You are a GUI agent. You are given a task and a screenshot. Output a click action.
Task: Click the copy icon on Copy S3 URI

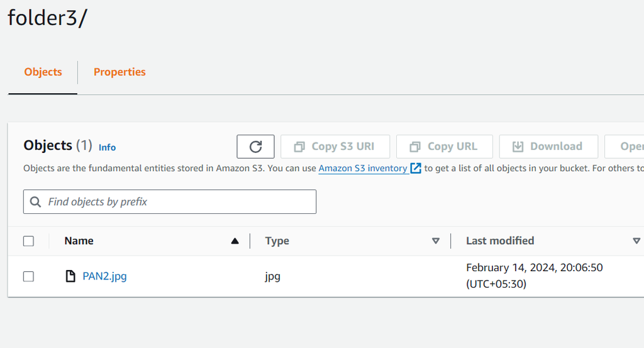pyautogui.click(x=299, y=147)
